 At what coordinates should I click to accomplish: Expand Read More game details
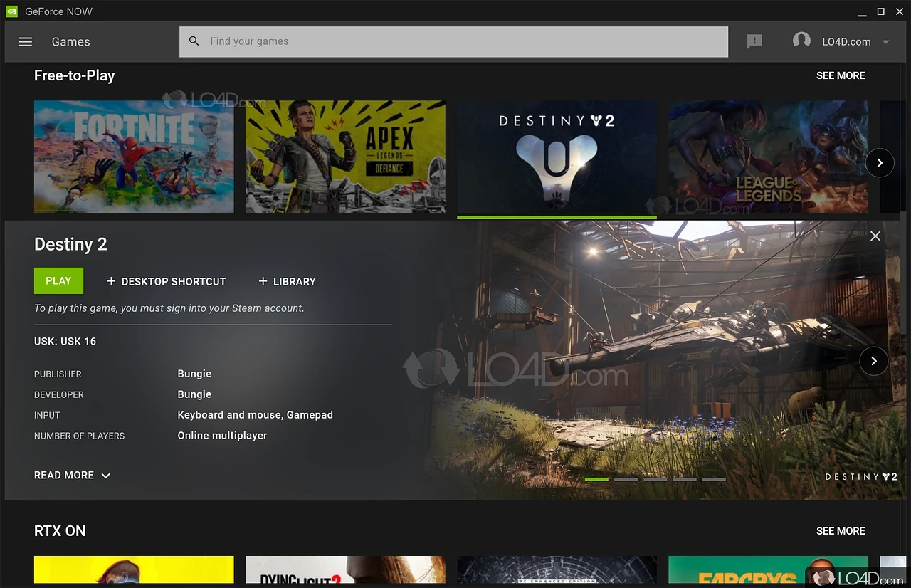[x=72, y=475]
